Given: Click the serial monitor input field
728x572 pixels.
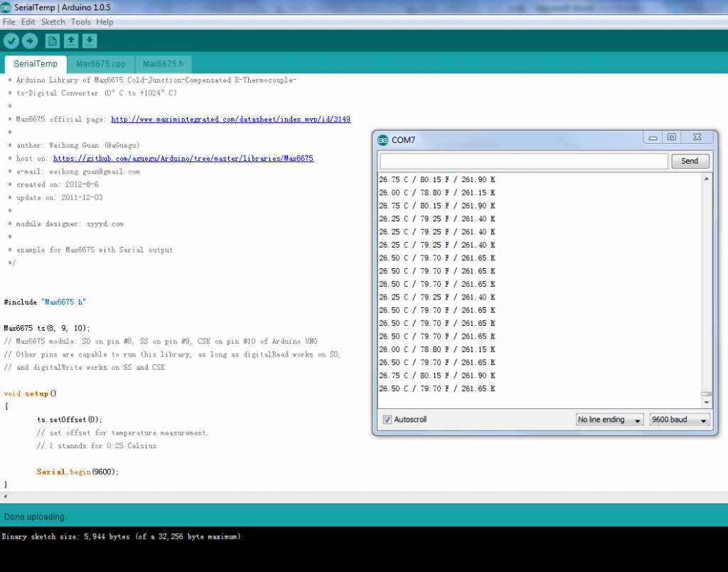Looking at the screenshot, I should click(524, 161).
